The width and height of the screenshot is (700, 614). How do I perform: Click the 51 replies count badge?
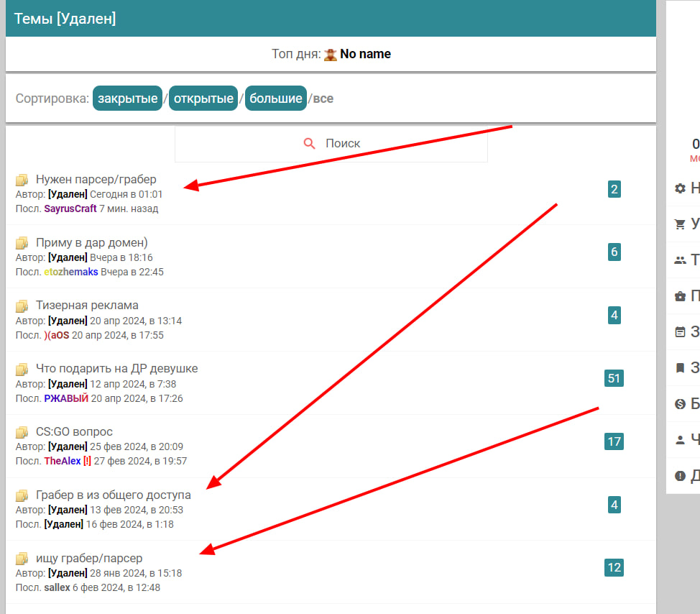(x=614, y=378)
